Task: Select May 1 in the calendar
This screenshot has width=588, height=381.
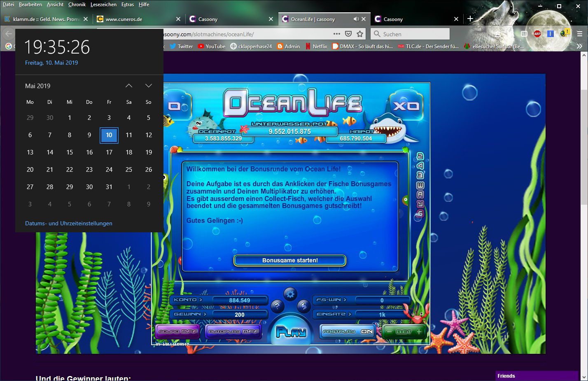Action: [x=70, y=118]
